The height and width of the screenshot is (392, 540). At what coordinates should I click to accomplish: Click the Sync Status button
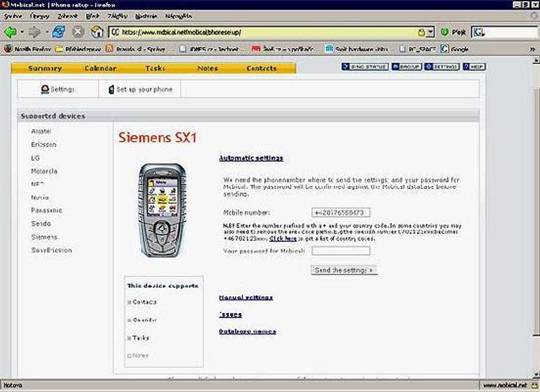(x=365, y=66)
